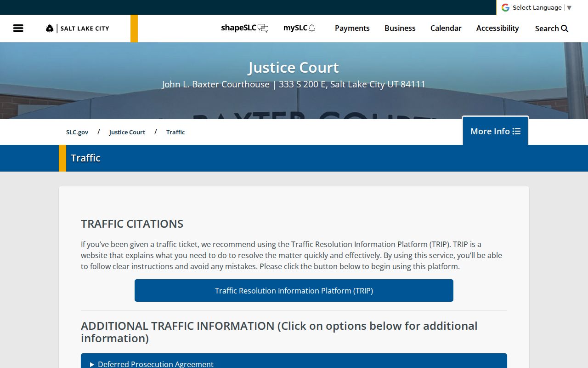This screenshot has width=588, height=368.
Task: Expand Deferred Prosecution Agreement section
Action: tap(294, 361)
